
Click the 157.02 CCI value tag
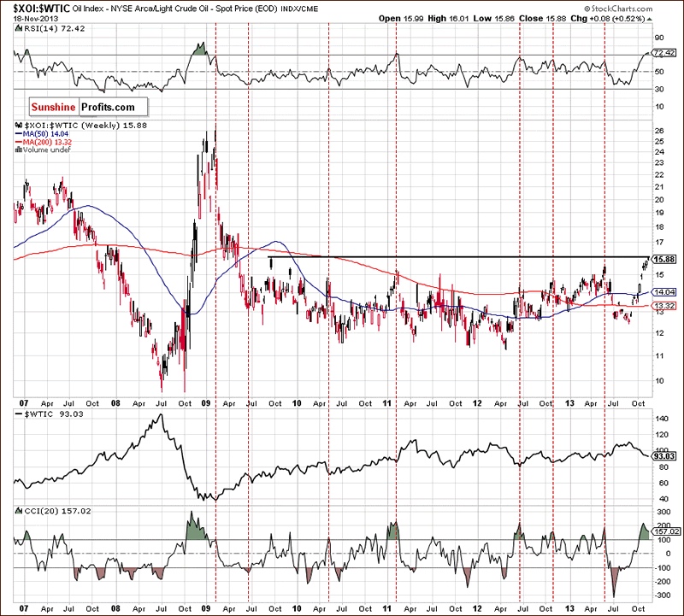pos(664,530)
